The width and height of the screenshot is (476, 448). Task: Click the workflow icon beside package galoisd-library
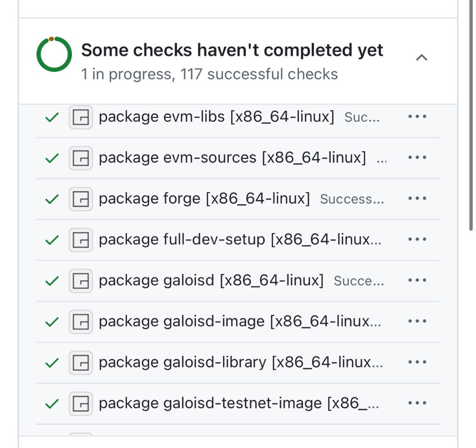(x=81, y=363)
